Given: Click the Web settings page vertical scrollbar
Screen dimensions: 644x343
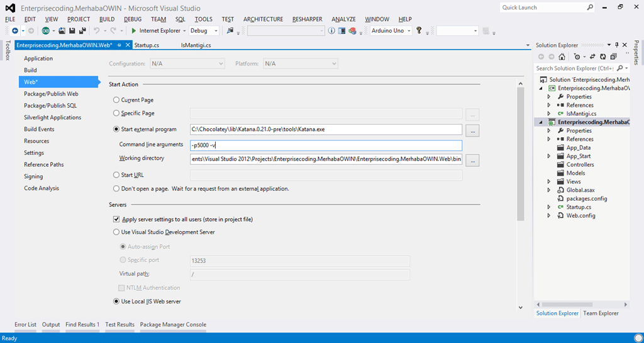Looking at the screenshot, I should (x=521, y=154).
